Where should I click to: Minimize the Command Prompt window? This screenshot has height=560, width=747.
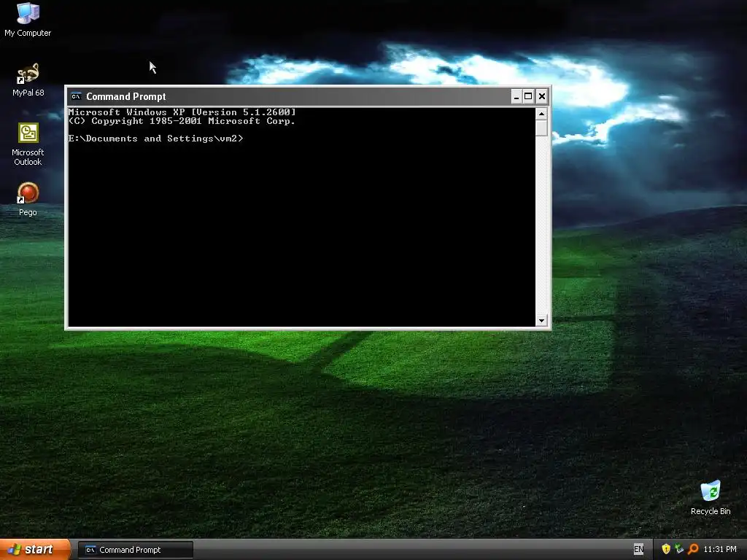pos(516,97)
